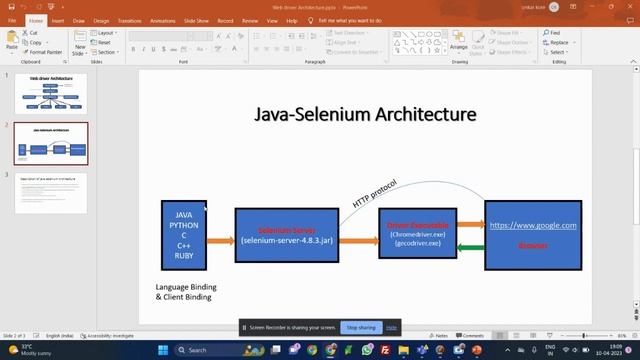
Task: Click the Windows Start button
Action: (x=163, y=350)
